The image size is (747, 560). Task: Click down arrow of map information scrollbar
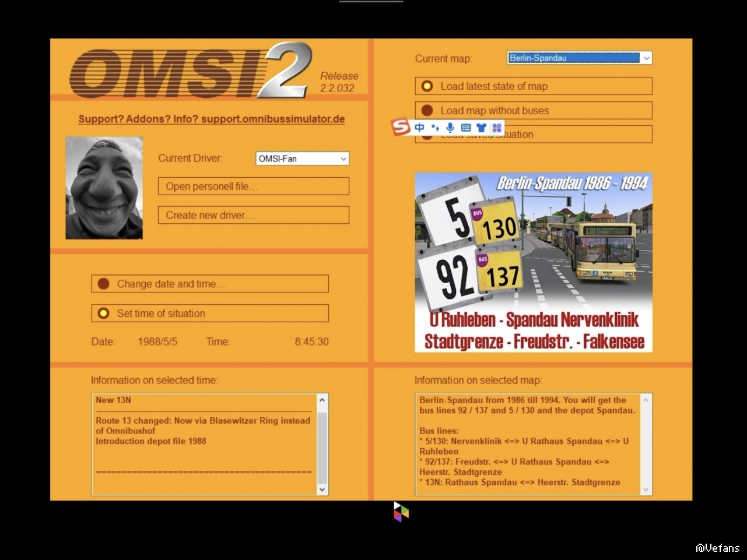tap(646, 489)
